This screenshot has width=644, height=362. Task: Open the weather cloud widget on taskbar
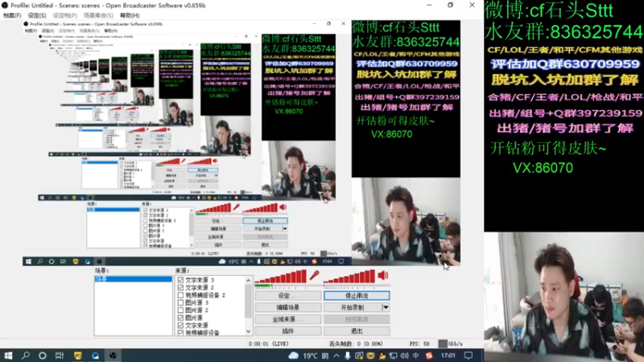[x=293, y=356]
